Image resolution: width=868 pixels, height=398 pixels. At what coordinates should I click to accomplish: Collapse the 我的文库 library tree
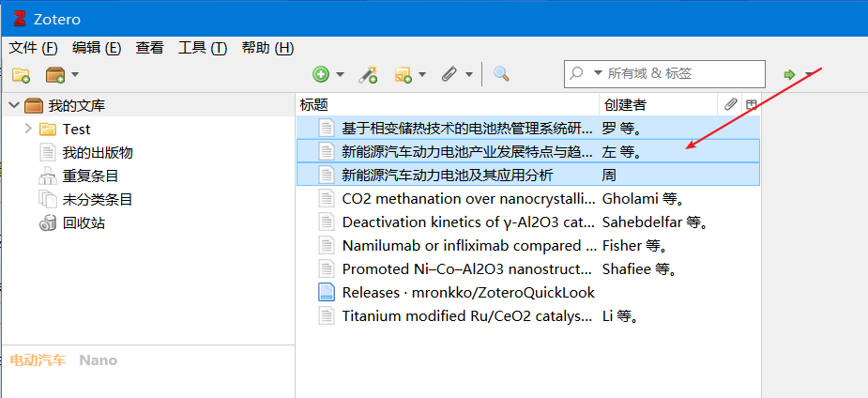(x=14, y=105)
